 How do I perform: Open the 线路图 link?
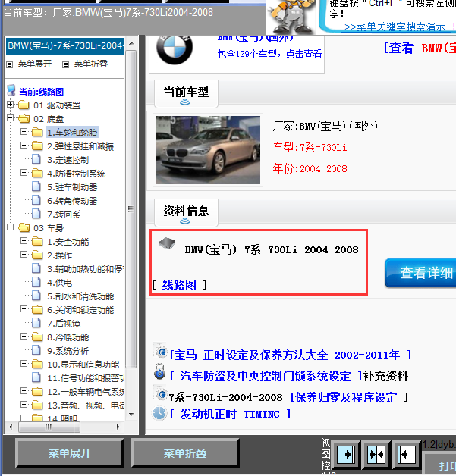[179, 285]
